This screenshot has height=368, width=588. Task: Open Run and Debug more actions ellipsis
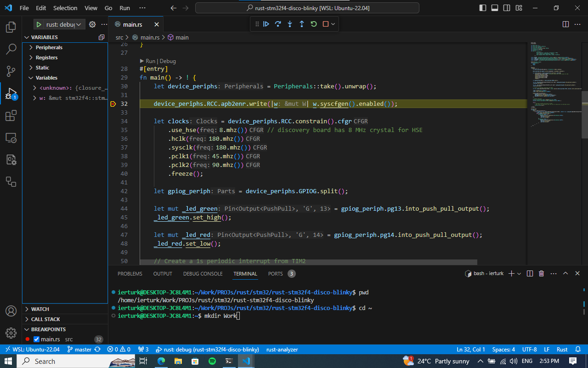(x=103, y=24)
